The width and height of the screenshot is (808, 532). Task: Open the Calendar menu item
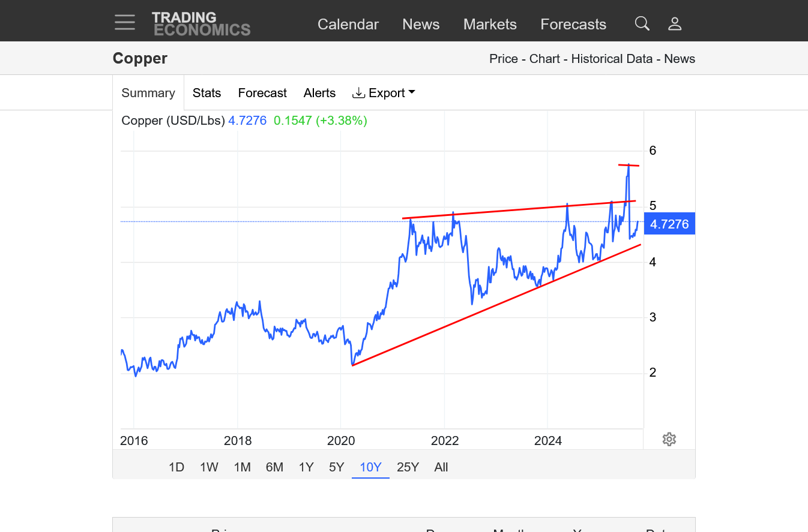[348, 24]
